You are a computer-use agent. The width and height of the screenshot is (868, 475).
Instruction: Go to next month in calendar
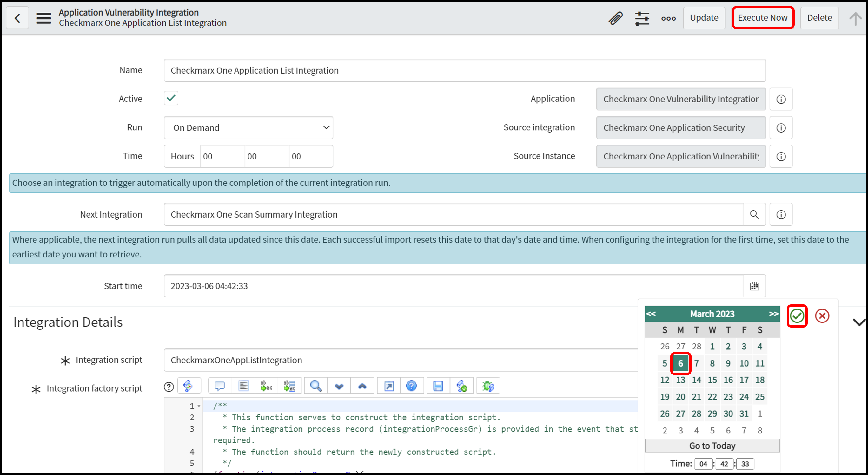(x=774, y=314)
